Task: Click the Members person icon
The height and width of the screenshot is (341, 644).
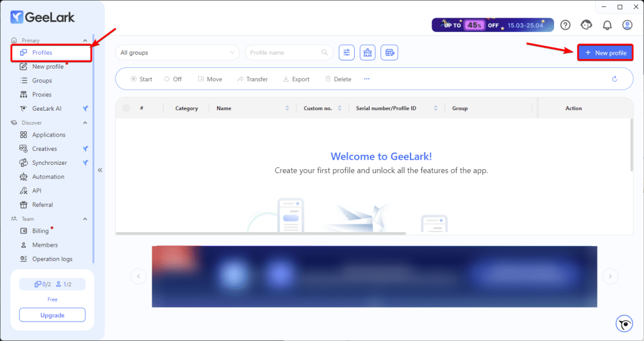Action: coord(23,245)
